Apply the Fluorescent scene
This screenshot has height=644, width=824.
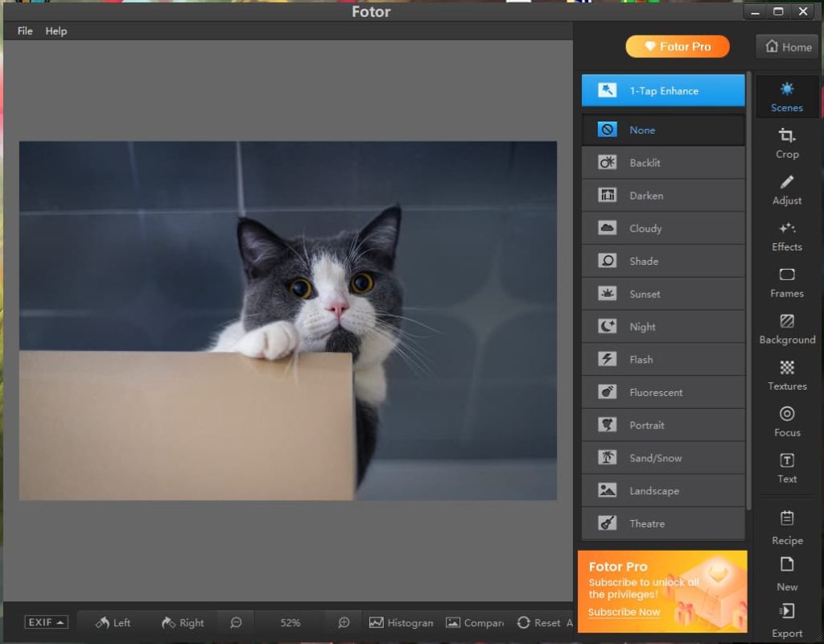pos(663,392)
